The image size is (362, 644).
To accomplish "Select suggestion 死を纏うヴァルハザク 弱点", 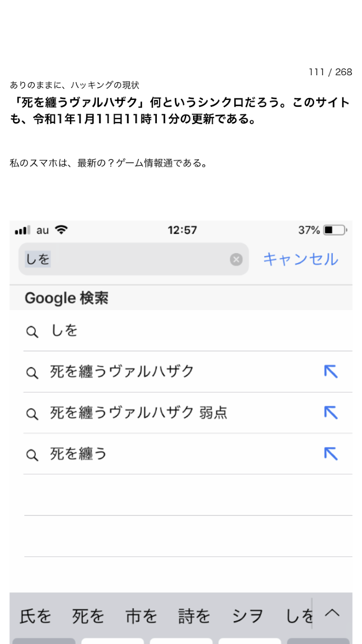I will [138, 412].
